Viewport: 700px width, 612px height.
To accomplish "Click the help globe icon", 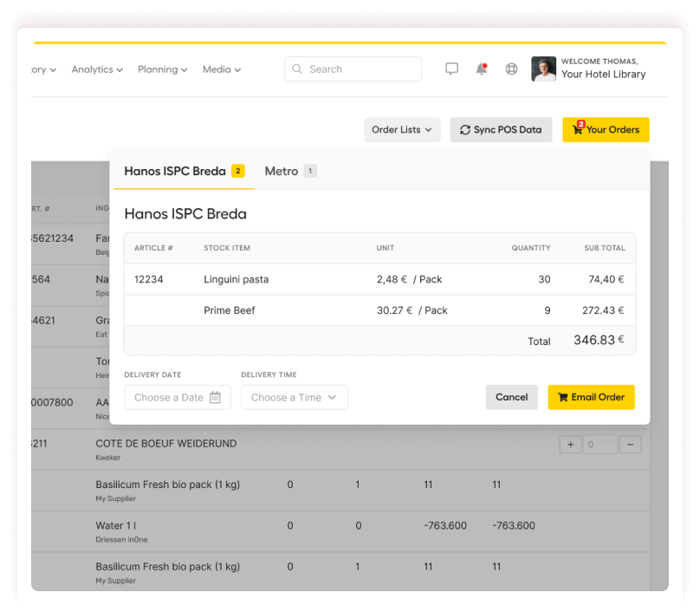I will 510,68.
